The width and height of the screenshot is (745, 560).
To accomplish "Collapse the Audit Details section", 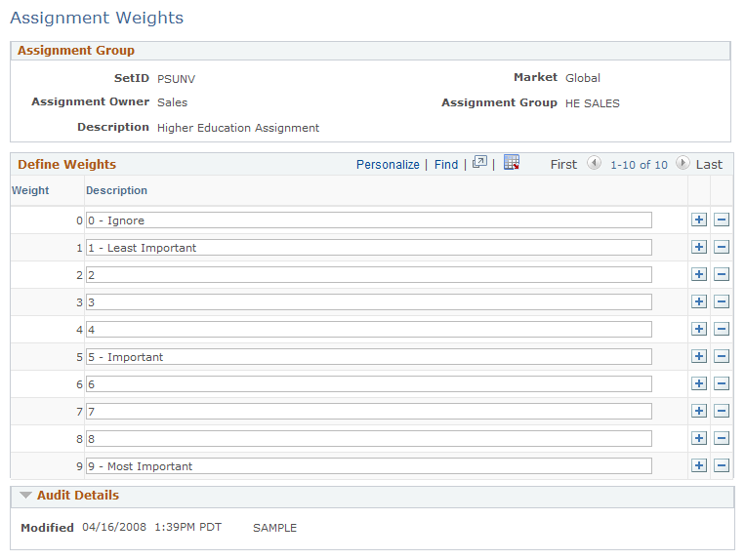I will click(x=25, y=496).
